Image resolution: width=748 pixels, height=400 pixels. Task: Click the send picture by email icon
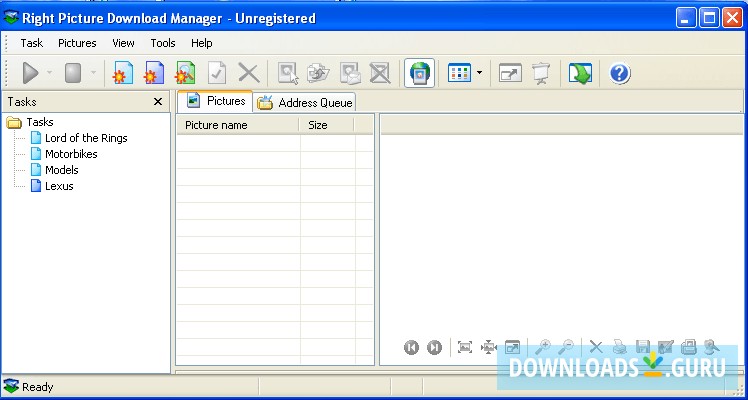pyautogui.click(x=350, y=73)
